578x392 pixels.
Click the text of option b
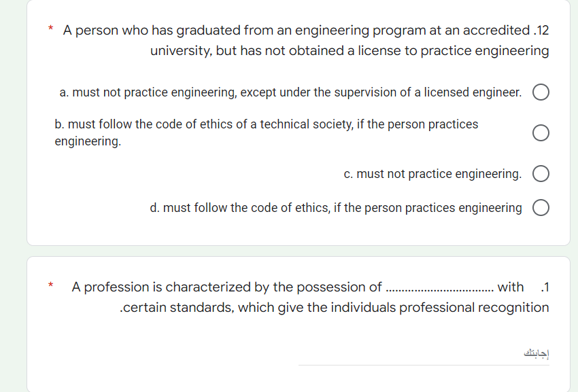pos(265,132)
